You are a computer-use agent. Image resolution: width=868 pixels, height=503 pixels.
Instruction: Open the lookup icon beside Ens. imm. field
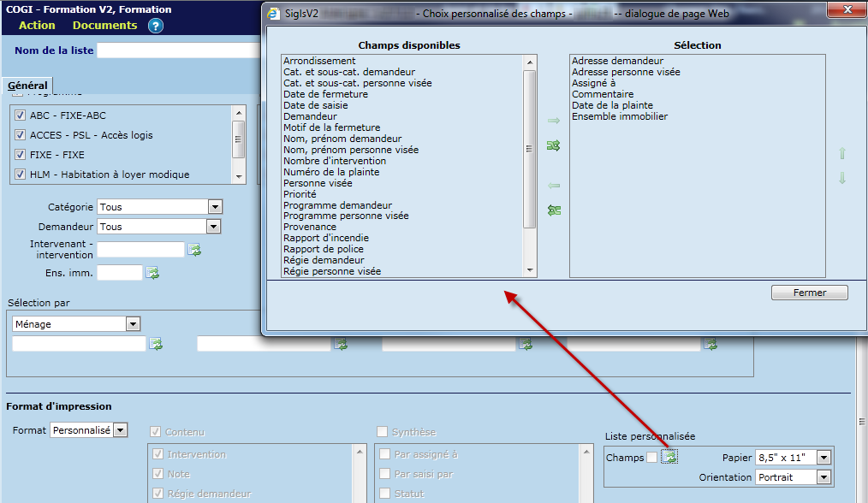pos(152,273)
